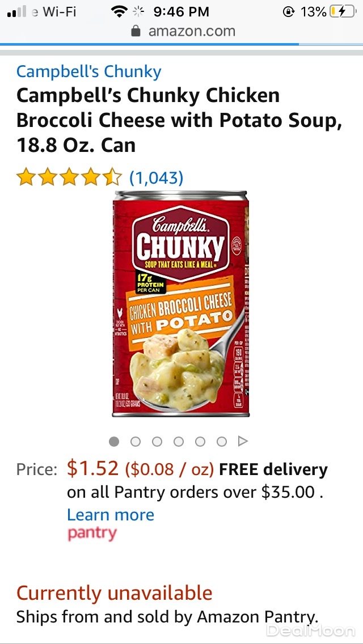Image resolution: width=363 pixels, height=644 pixels.
Task: Tap the cellular signal bars icon
Action: (x=17, y=12)
